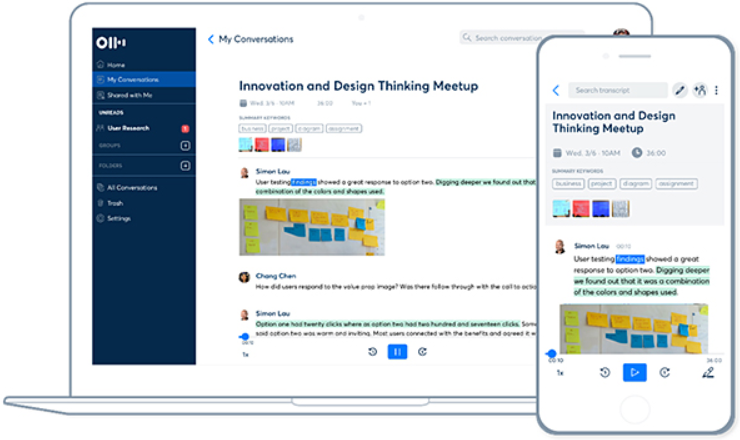
Task: Select My Conversations in the sidebar
Action: click(x=144, y=79)
